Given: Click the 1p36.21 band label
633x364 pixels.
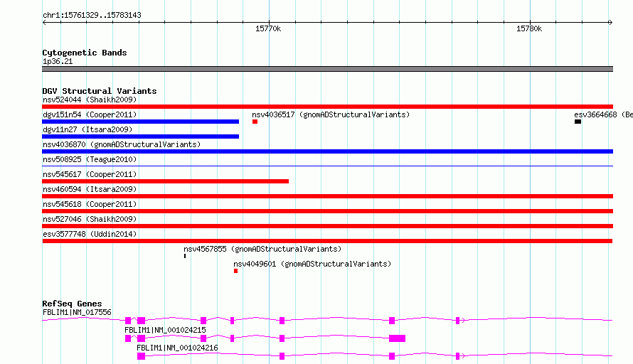Looking at the screenshot, I should (58, 61).
